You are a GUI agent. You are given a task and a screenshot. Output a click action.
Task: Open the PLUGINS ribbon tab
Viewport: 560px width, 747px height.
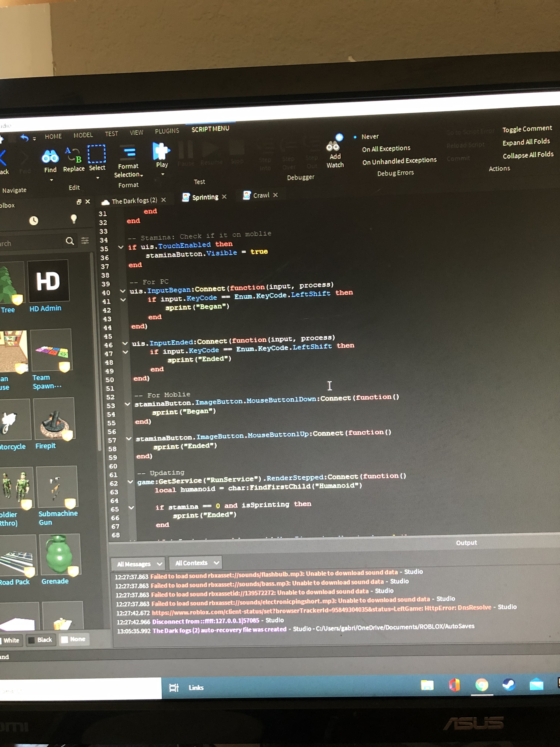(x=167, y=131)
